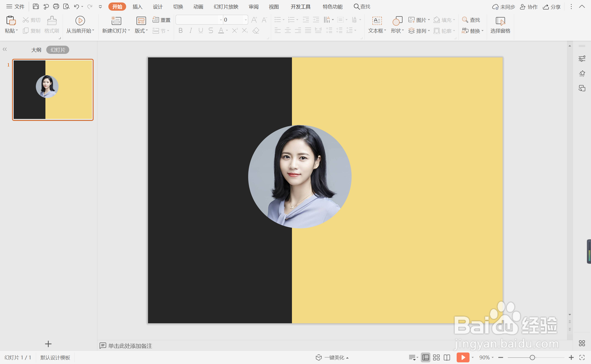Expand the 版式 layout dropdown
The width and height of the screenshot is (591, 364).
[141, 31]
